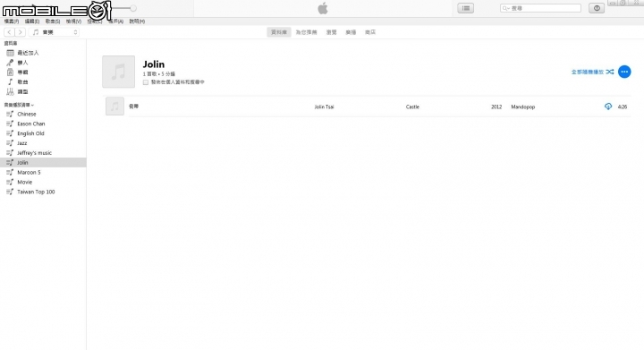Switch to the Store (商店) tab
644x350 pixels.
(370, 32)
